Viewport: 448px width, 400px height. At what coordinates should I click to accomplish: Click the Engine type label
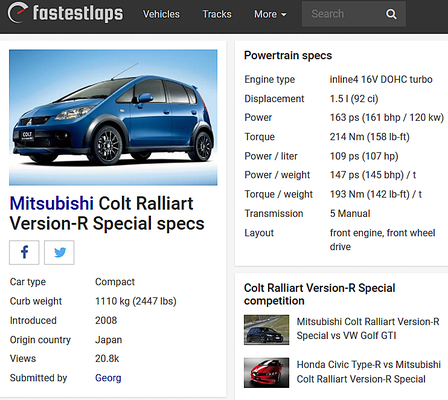[269, 79]
